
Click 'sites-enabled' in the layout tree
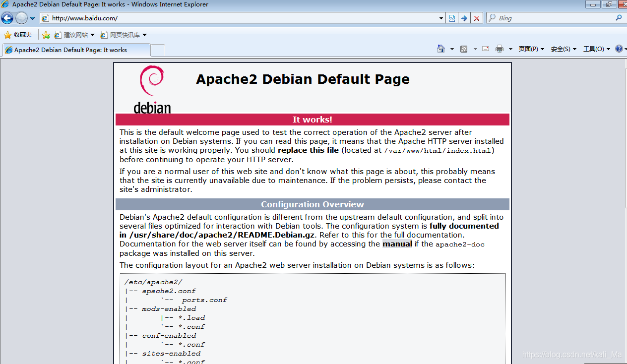(x=171, y=354)
